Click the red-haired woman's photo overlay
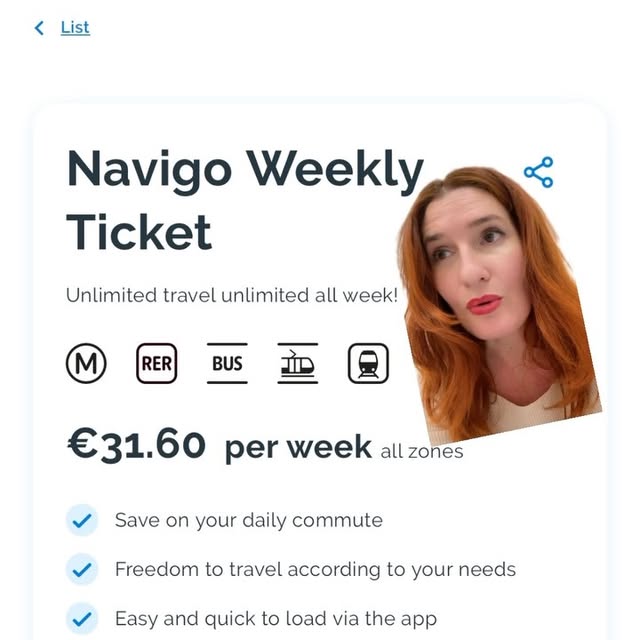 (x=500, y=304)
